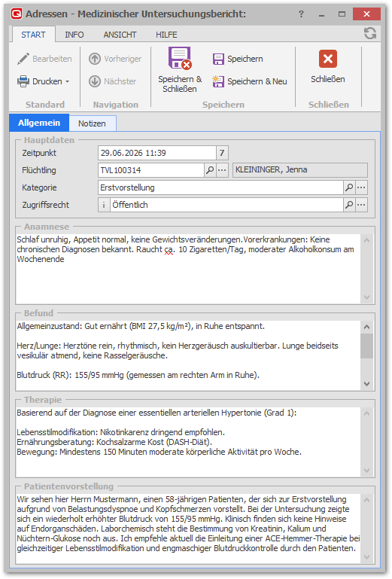Click into the Patientenvorstellung text area

[188, 529]
